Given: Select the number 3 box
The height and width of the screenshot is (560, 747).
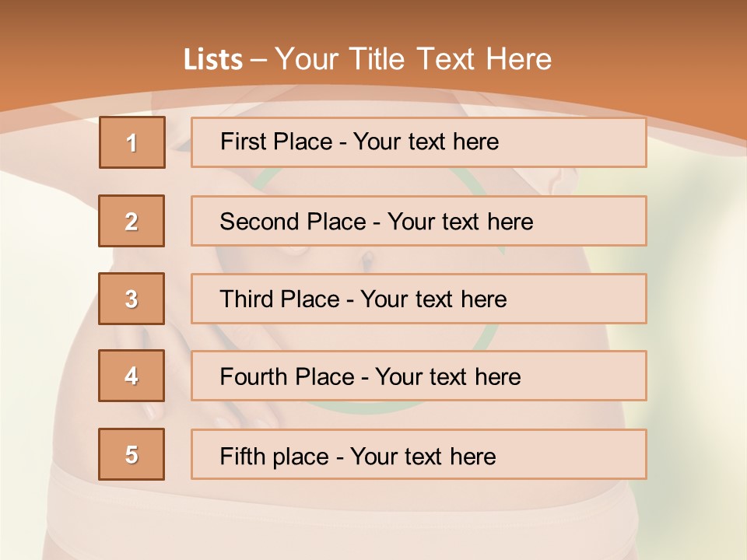Looking at the screenshot, I should click(132, 299).
